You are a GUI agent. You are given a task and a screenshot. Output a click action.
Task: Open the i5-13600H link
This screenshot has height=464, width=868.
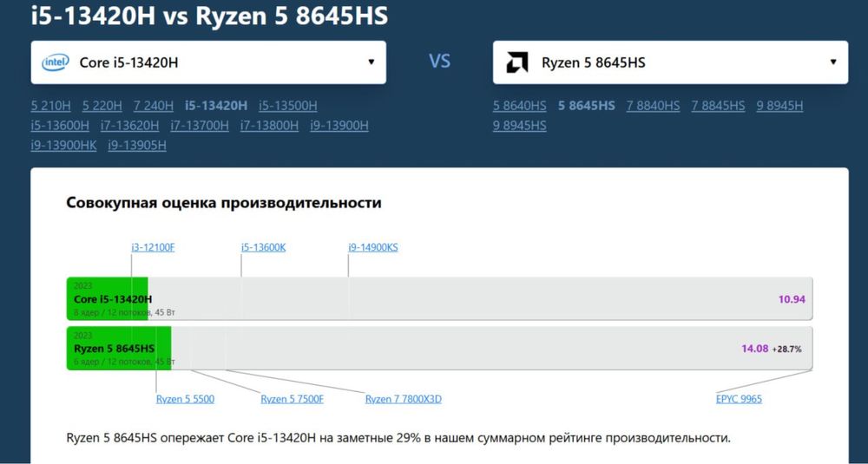click(x=60, y=126)
